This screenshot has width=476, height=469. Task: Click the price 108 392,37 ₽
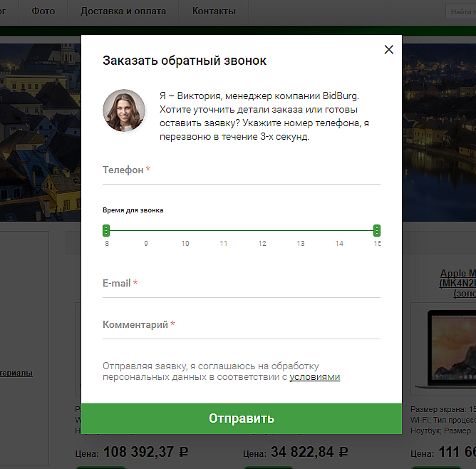pyautogui.click(x=145, y=452)
